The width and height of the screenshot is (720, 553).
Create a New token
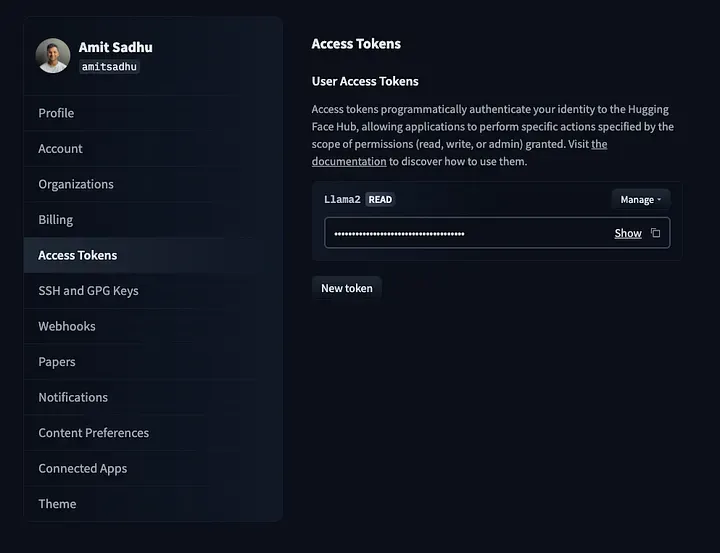click(346, 288)
